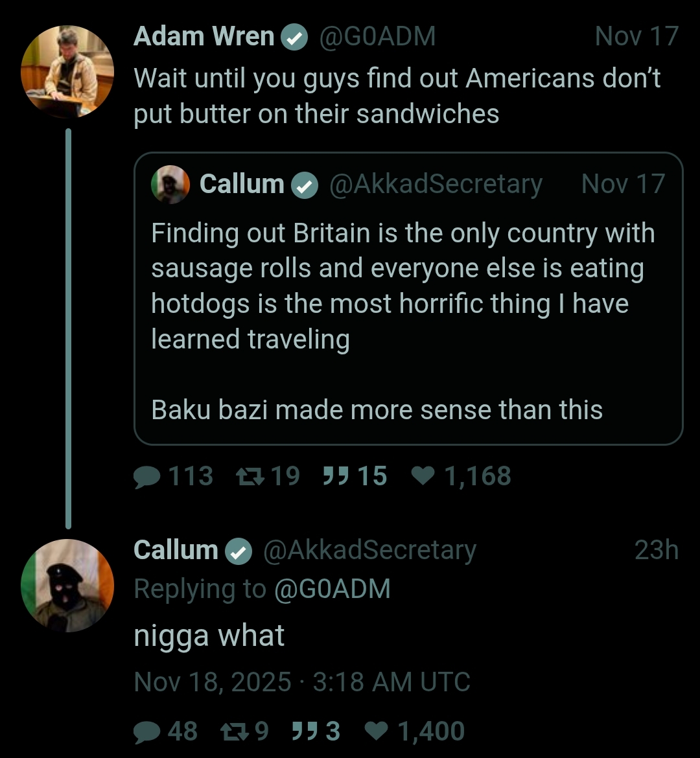Click Callum display name in reply

click(x=176, y=550)
